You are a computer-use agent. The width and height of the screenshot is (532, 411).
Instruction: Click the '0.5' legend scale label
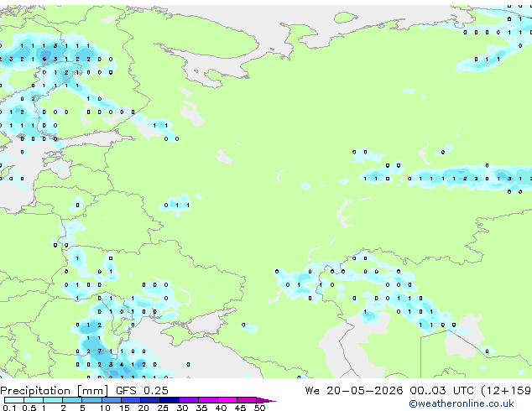[29, 408]
